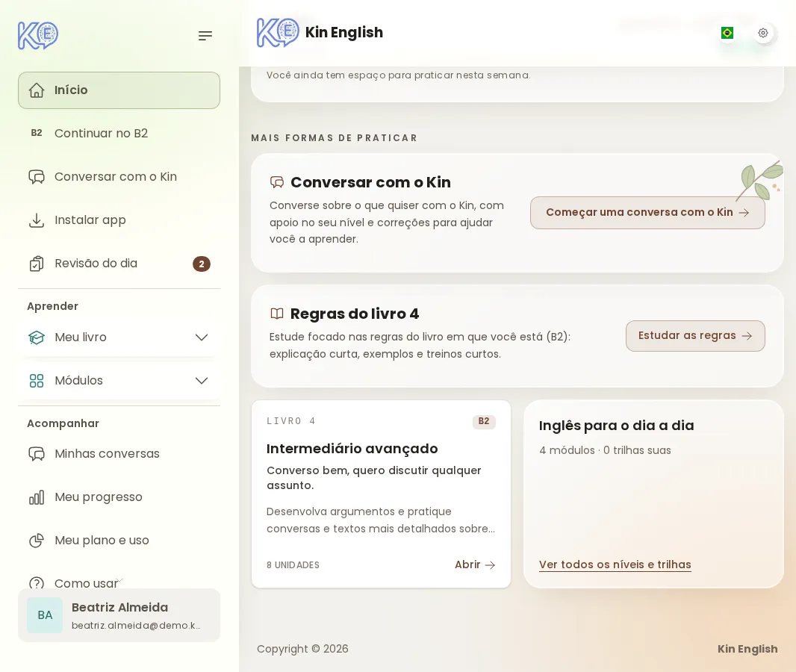Viewport: 796px width, 672px height.
Task: Open Meu progresso in the sidebar
Action: click(119, 497)
